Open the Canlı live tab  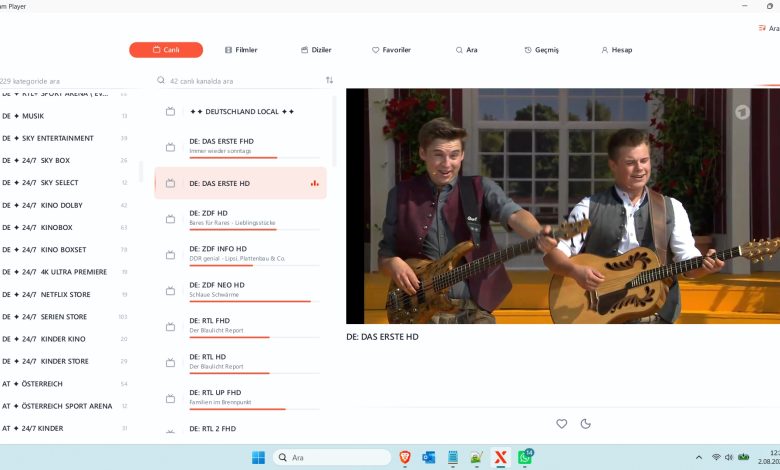[166, 50]
